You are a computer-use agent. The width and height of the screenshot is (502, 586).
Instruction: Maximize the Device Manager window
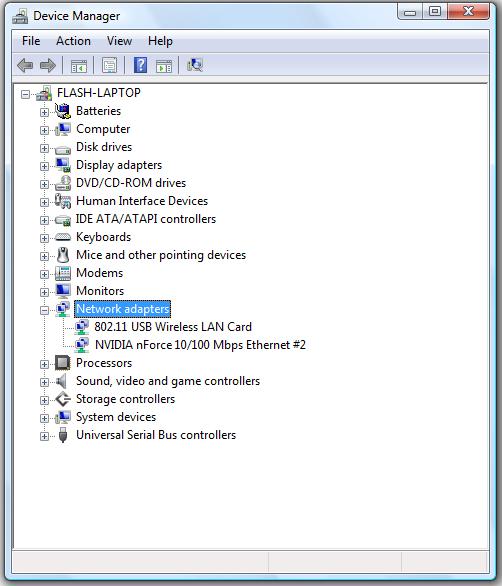(434, 12)
